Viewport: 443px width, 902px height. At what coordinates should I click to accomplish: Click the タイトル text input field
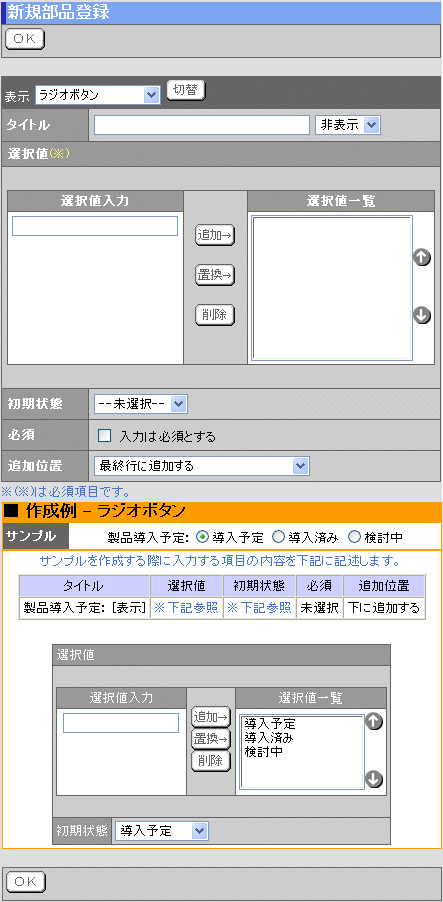tap(202, 125)
